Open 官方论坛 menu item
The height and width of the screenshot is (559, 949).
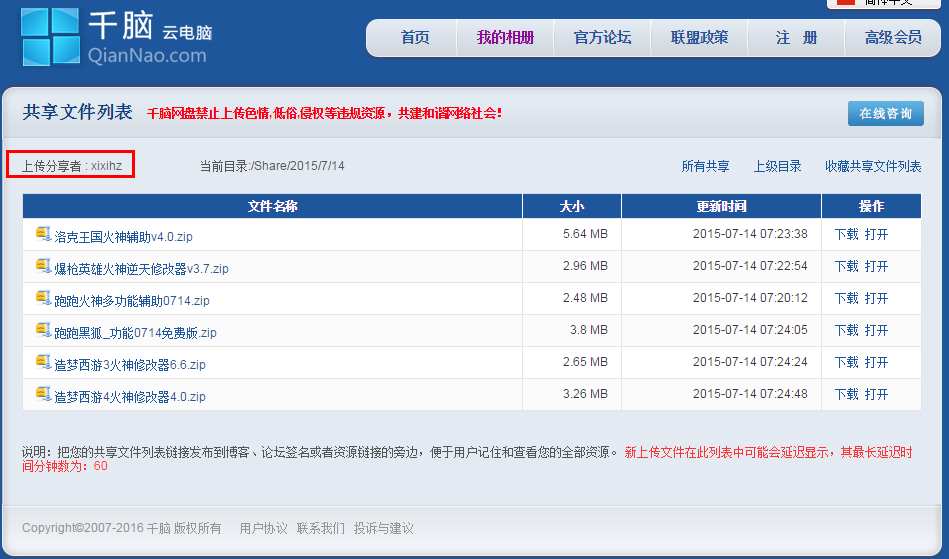point(602,38)
